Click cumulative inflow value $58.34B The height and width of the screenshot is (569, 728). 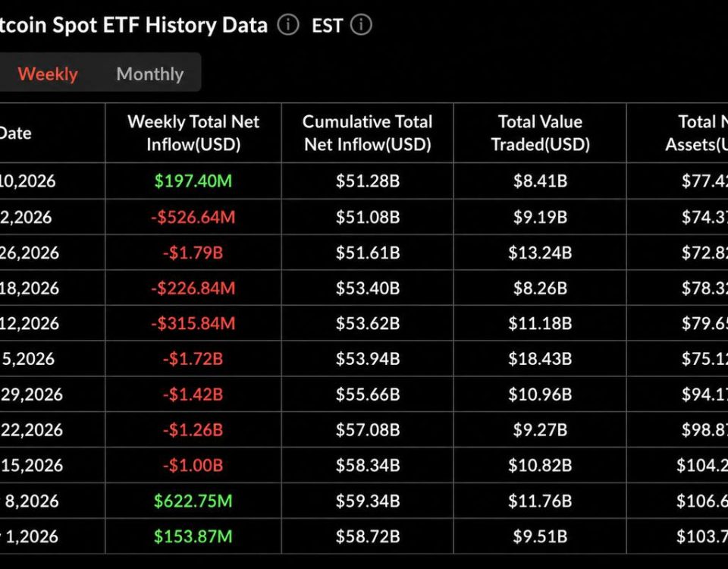(x=368, y=465)
